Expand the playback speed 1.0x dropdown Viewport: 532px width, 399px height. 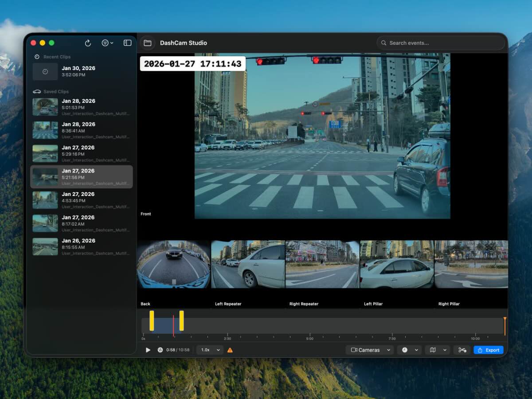pyautogui.click(x=210, y=350)
